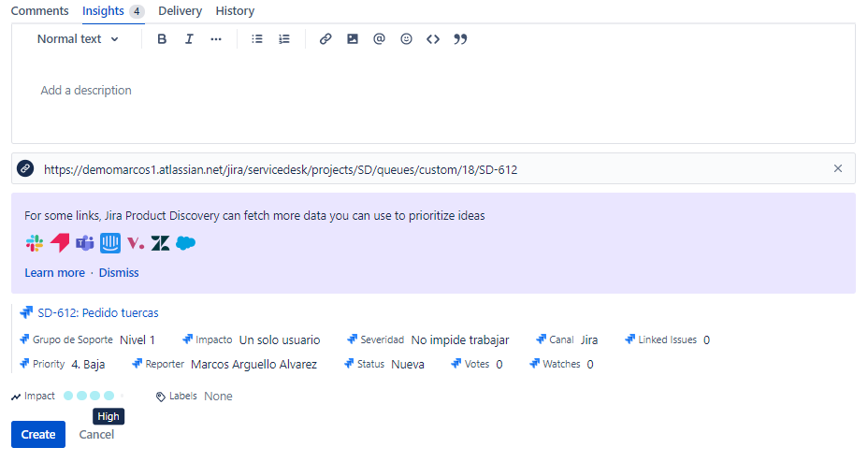This screenshot has height=462, width=868.
Task: Toggle italic text formatting
Action: [x=189, y=39]
